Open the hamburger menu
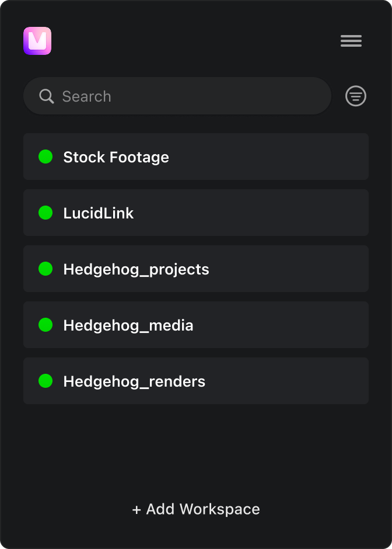Viewport: 392px width, 549px height. coord(351,41)
